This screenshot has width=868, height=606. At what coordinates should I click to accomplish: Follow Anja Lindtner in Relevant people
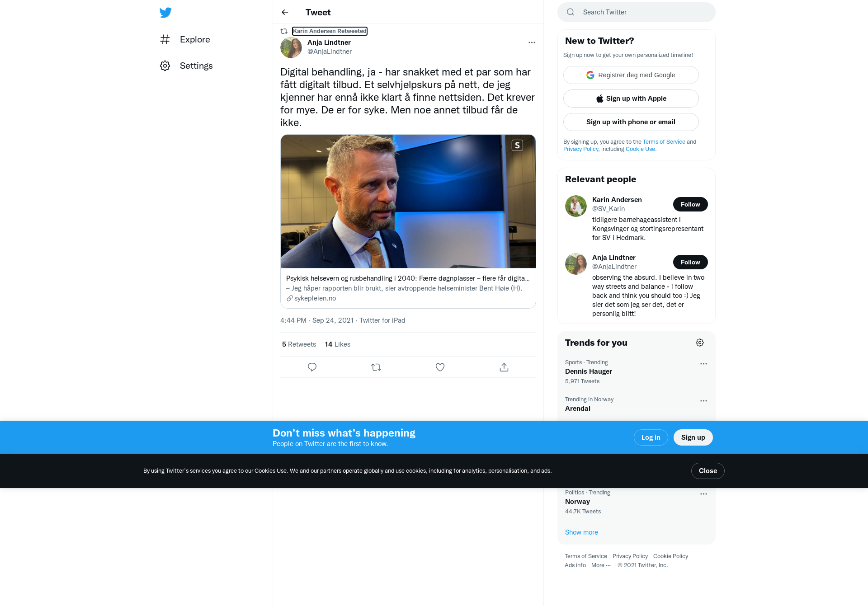point(690,262)
